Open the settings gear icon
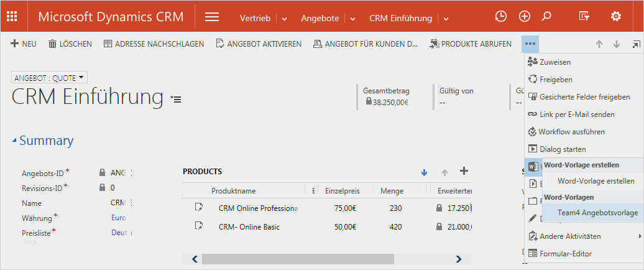 click(x=615, y=16)
